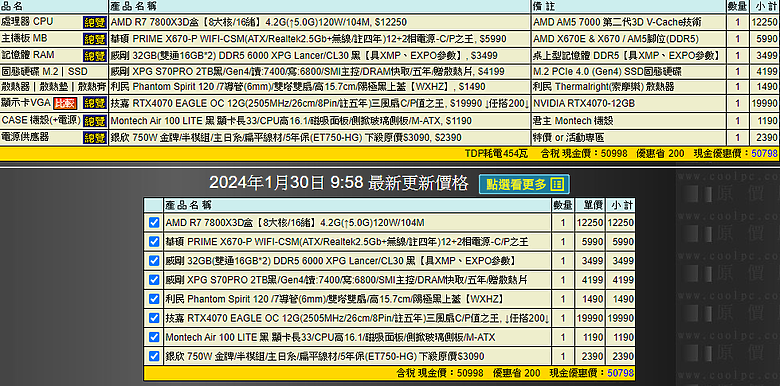Uncheck the 銀欣 750W 金牌 checkbox
Image resolution: width=780 pixels, height=386 pixels.
154,356
